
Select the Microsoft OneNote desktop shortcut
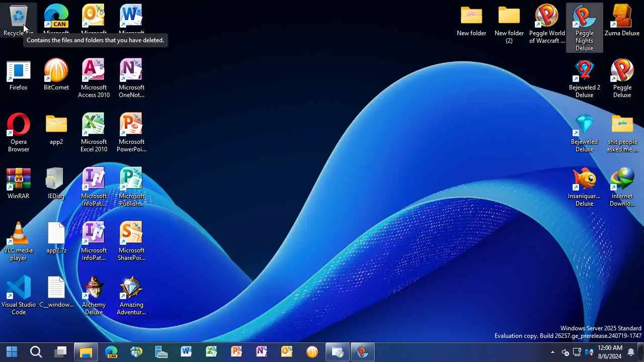(x=131, y=78)
